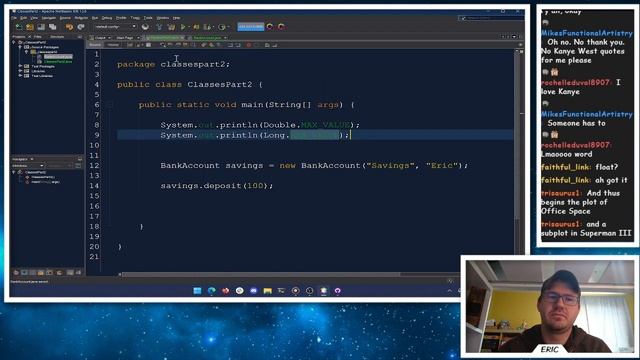The width and height of the screenshot is (640, 360).
Task: Click the OBS icon on taskbar
Action: point(309,291)
